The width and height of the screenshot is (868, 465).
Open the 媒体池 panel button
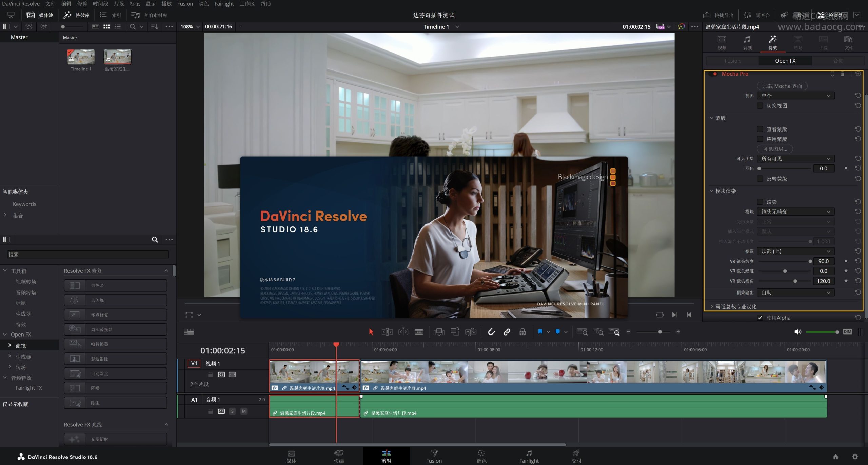[40, 15]
